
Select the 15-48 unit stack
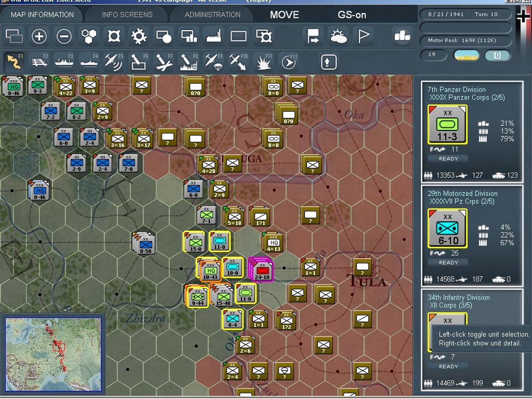point(222,296)
